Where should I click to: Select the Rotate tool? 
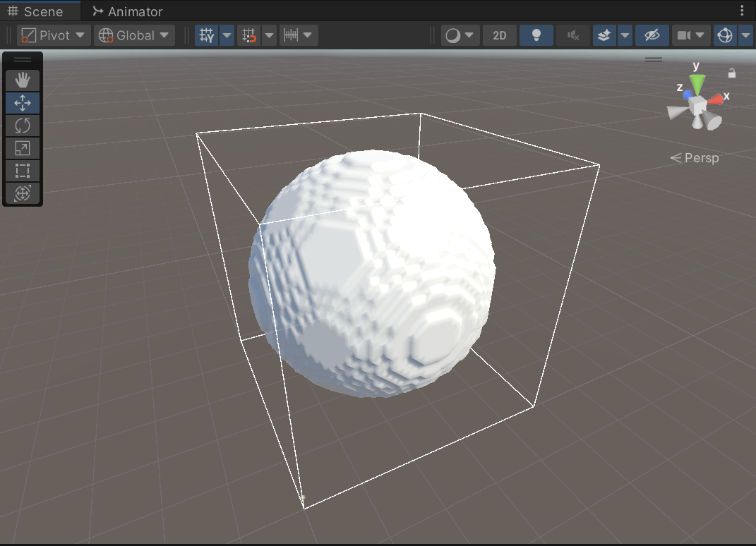[22, 125]
